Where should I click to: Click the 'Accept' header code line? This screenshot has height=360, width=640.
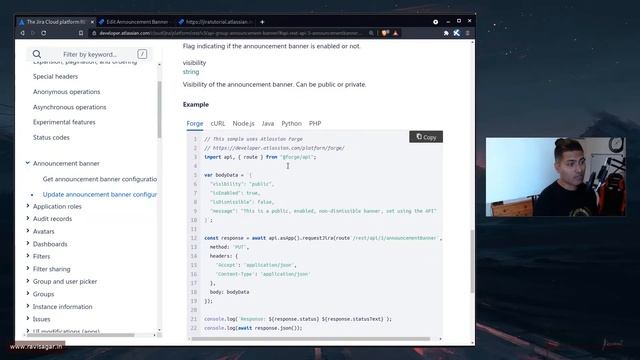click(256, 265)
